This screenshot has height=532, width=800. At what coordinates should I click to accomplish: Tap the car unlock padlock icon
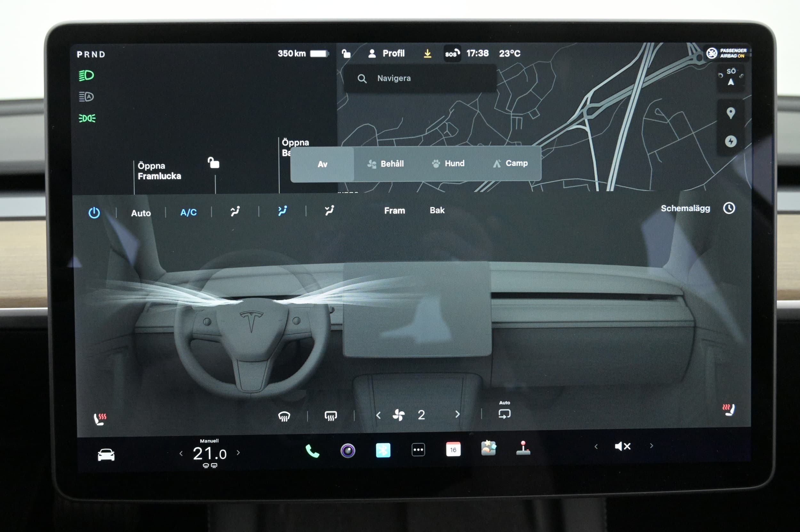click(213, 163)
